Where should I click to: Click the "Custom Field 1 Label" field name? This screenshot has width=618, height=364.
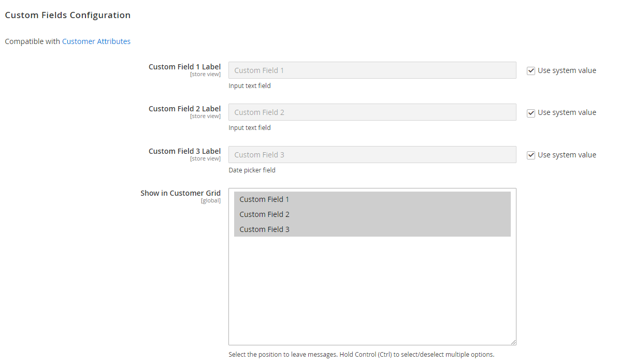click(184, 67)
